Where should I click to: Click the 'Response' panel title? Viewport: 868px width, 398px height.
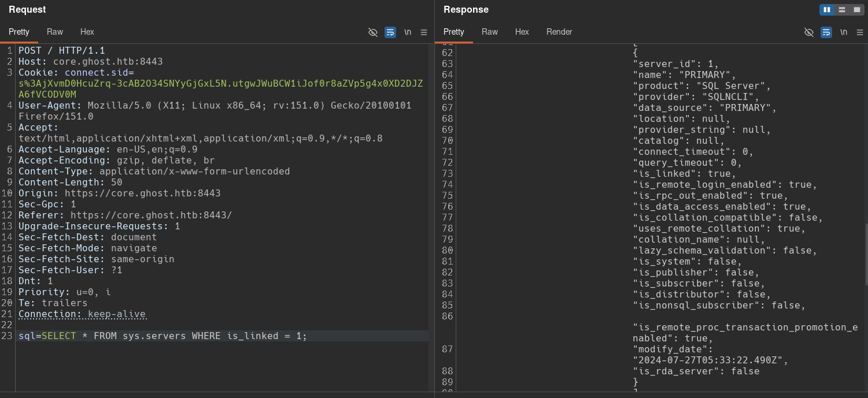tap(466, 10)
